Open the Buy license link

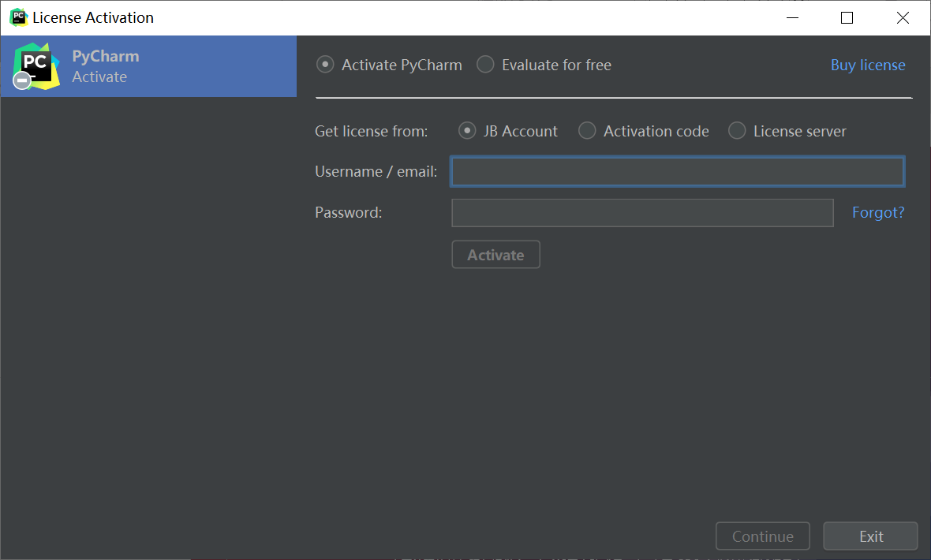coord(867,65)
